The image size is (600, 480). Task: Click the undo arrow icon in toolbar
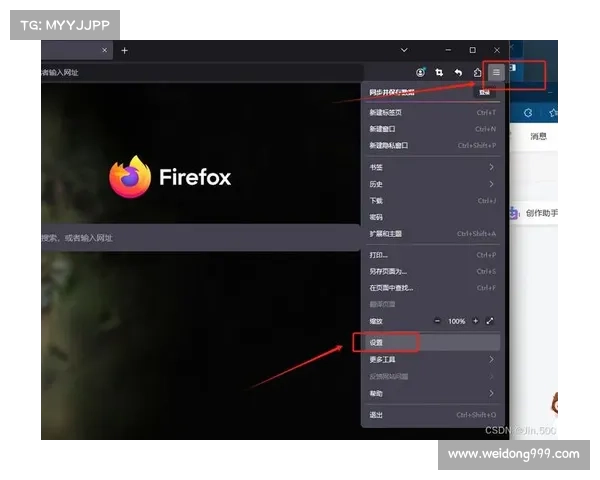click(x=458, y=72)
